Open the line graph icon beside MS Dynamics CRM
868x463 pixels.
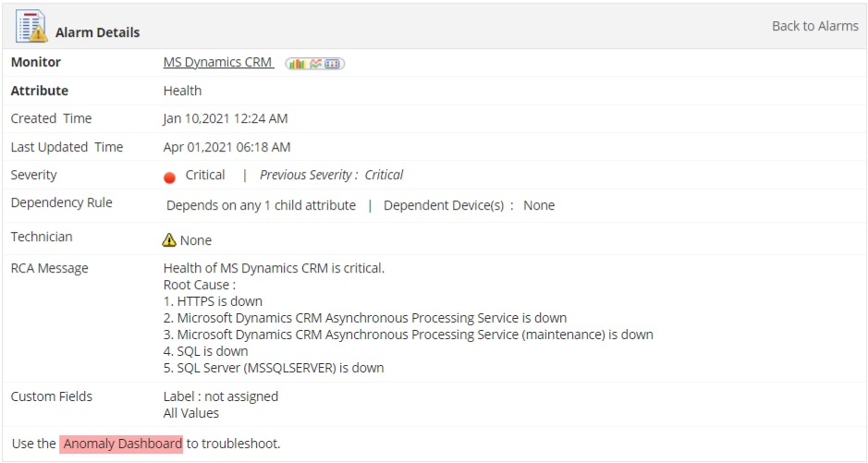point(315,64)
